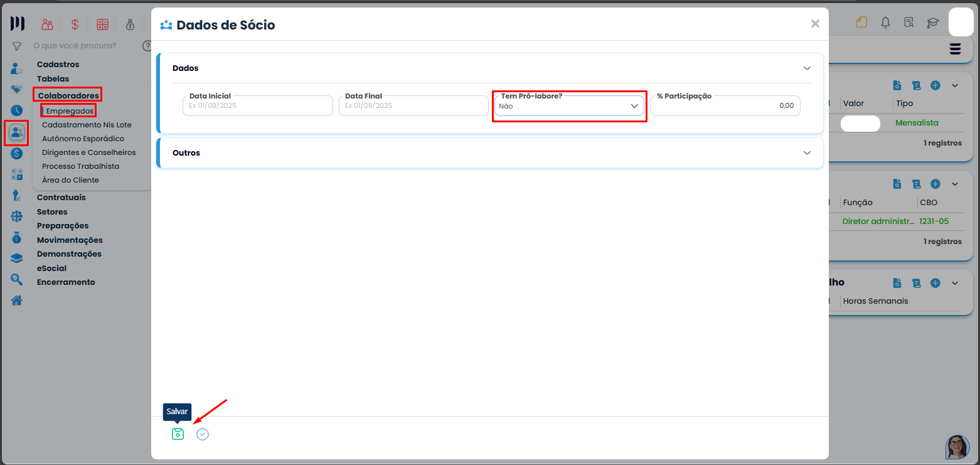The height and width of the screenshot is (465, 980).
Task: Open the person with gear sidebar icon
Action: click(17, 68)
